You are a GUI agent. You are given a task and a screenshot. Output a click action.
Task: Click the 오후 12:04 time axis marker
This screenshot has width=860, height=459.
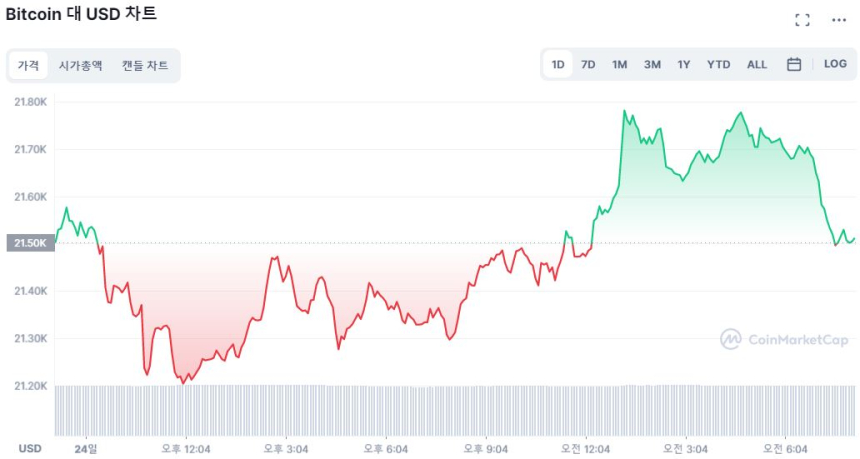186,449
